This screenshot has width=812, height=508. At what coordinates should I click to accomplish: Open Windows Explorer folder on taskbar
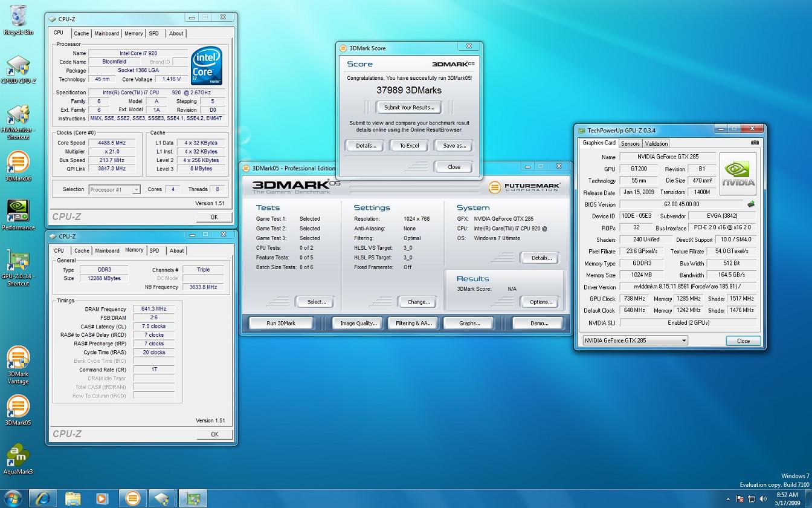point(72,498)
